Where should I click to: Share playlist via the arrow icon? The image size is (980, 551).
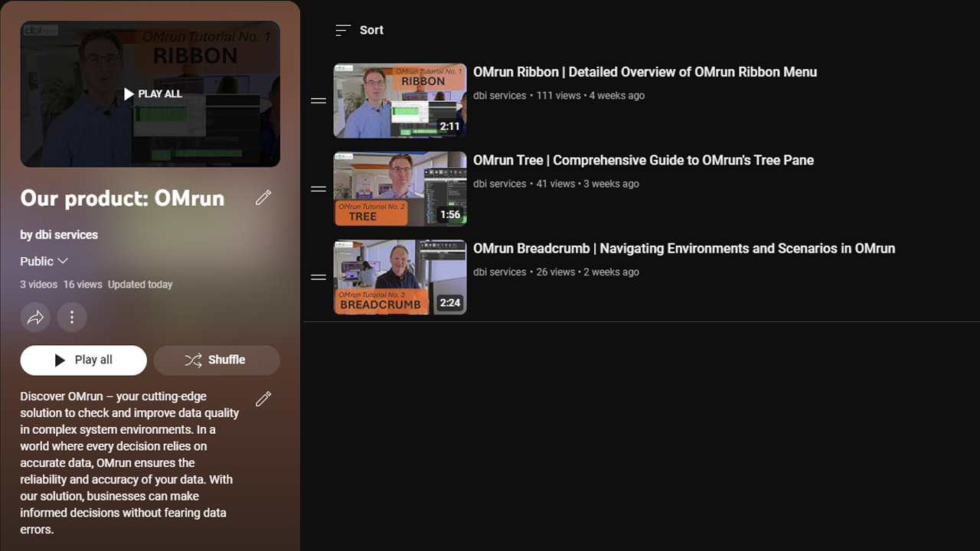click(35, 318)
